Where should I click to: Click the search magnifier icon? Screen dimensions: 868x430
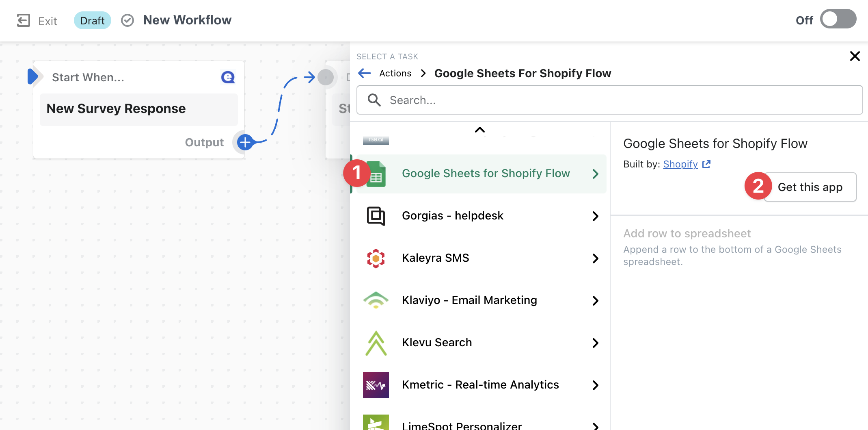[x=374, y=100]
